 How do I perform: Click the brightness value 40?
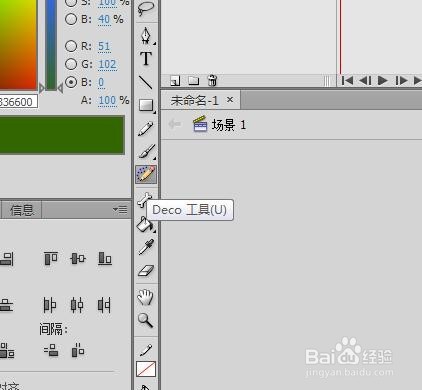[x=104, y=20]
